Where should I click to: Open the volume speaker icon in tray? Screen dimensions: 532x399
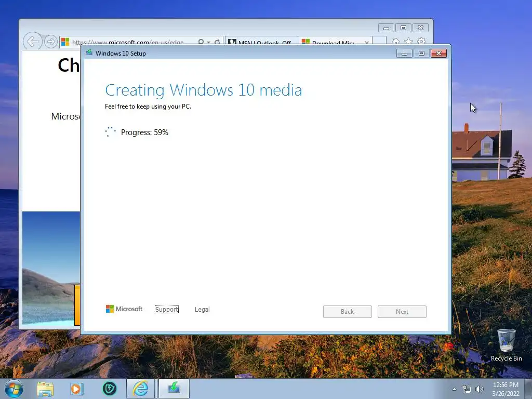pyautogui.click(x=480, y=390)
